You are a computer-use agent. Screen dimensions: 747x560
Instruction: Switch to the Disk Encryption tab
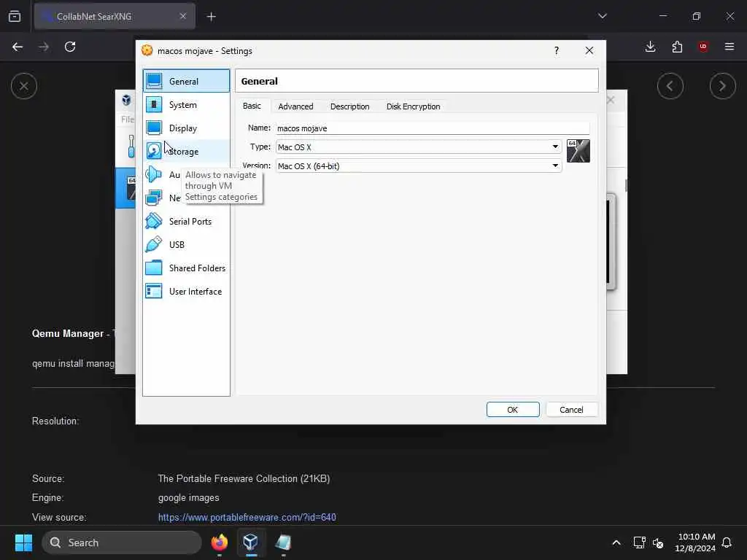click(413, 106)
